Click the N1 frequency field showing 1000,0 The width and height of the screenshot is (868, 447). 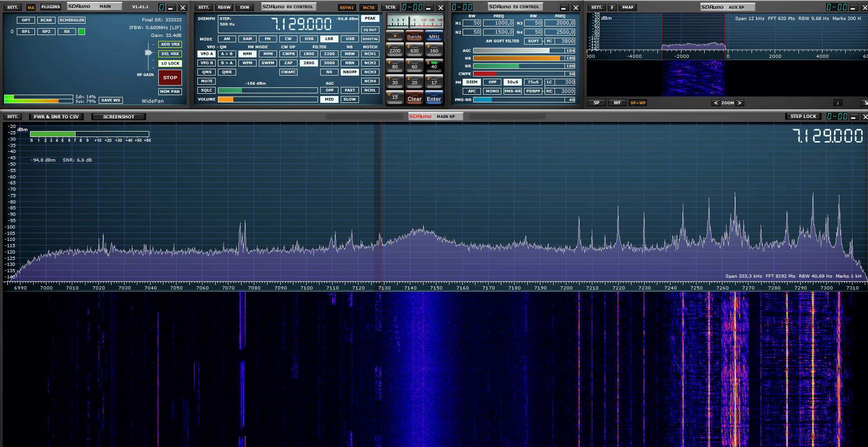[x=499, y=23]
